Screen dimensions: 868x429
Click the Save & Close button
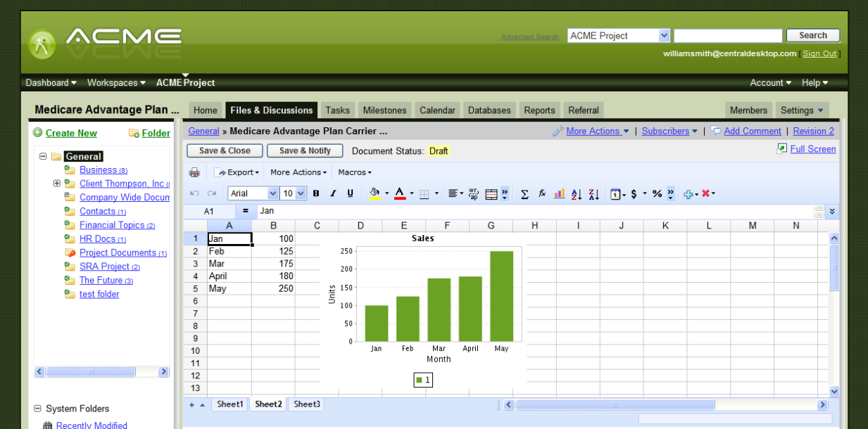point(225,151)
